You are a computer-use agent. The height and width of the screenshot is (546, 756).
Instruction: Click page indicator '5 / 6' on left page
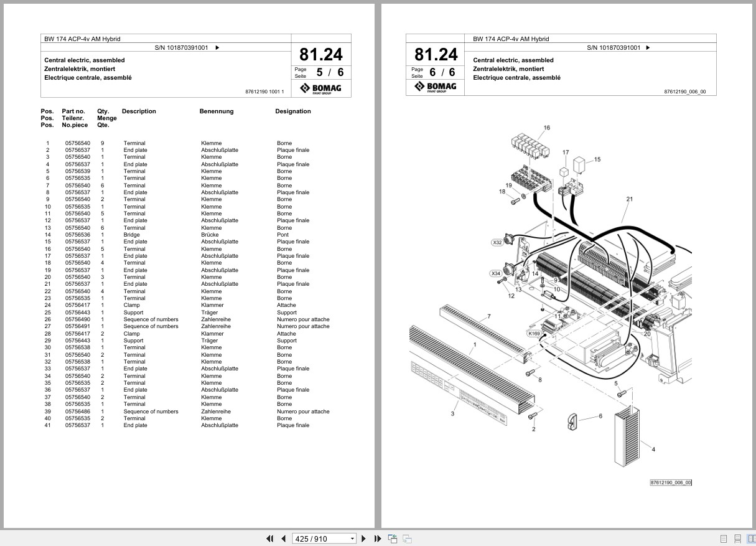pos(330,72)
